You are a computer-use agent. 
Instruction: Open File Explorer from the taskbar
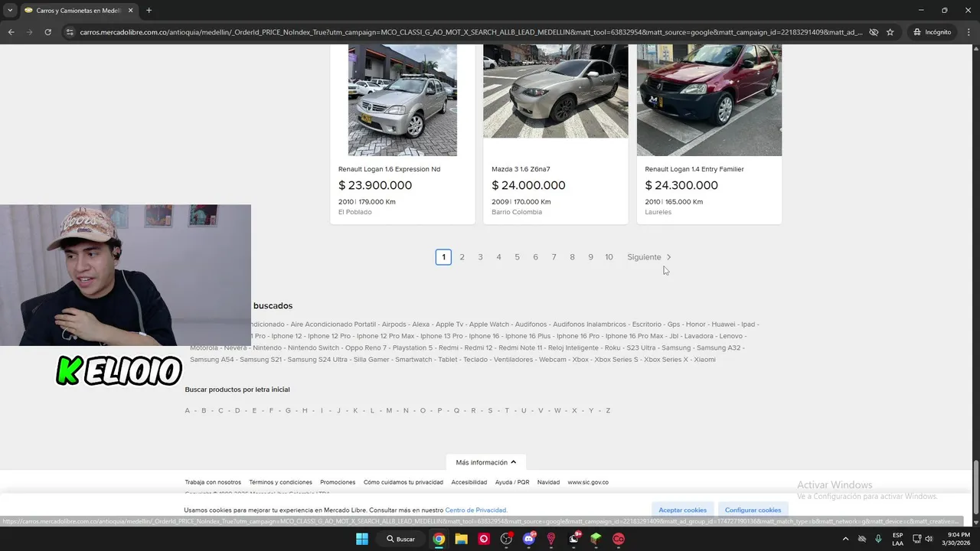click(461, 539)
